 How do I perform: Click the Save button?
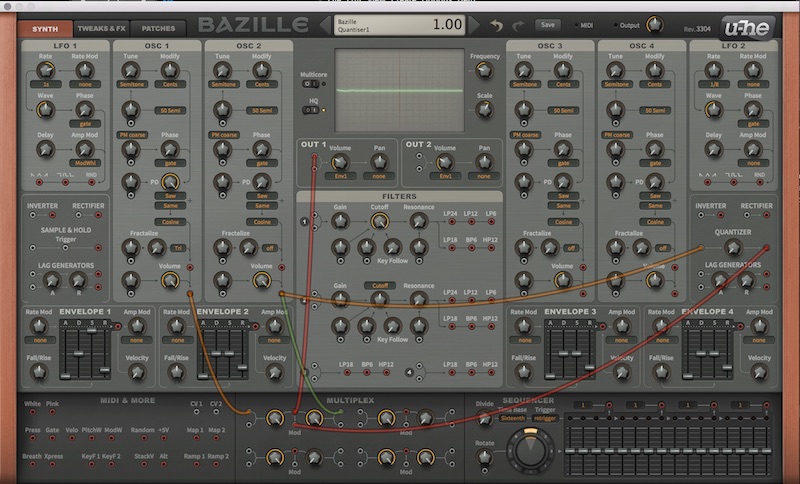pos(547,24)
